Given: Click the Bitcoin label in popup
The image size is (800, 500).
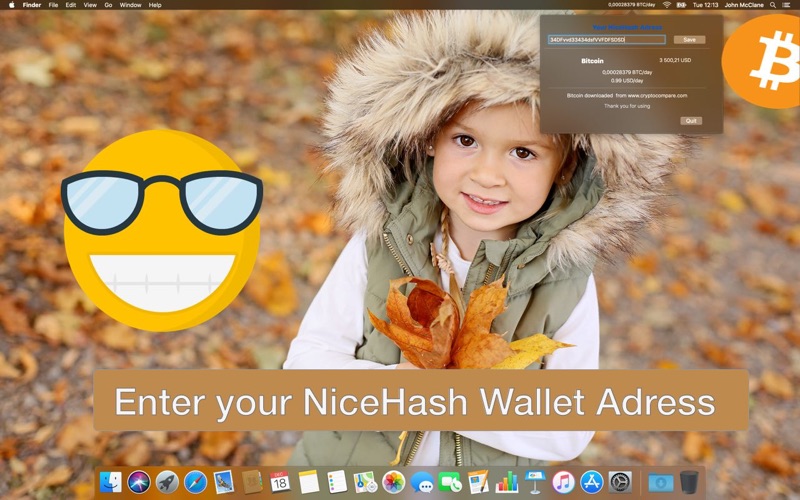Looking at the screenshot, I should click(x=592, y=61).
